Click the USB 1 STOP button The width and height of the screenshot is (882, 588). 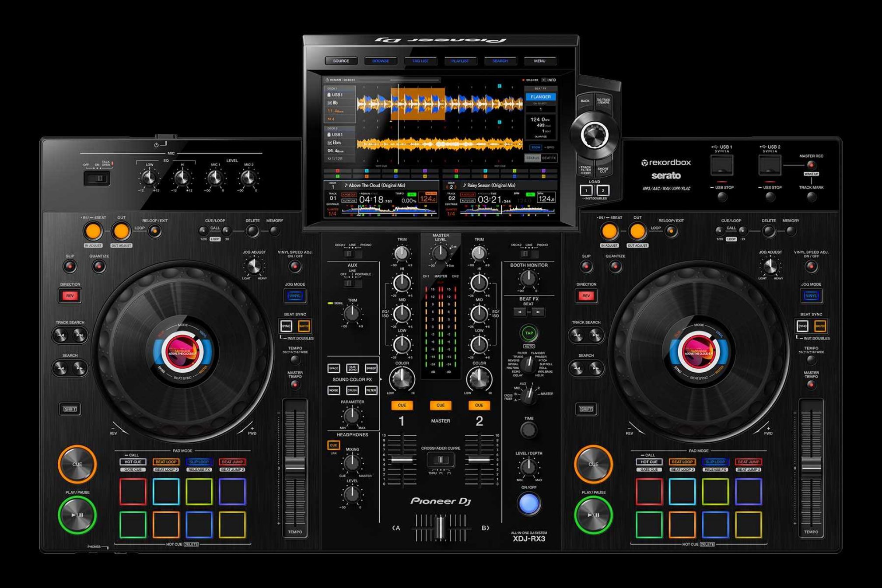(x=722, y=197)
